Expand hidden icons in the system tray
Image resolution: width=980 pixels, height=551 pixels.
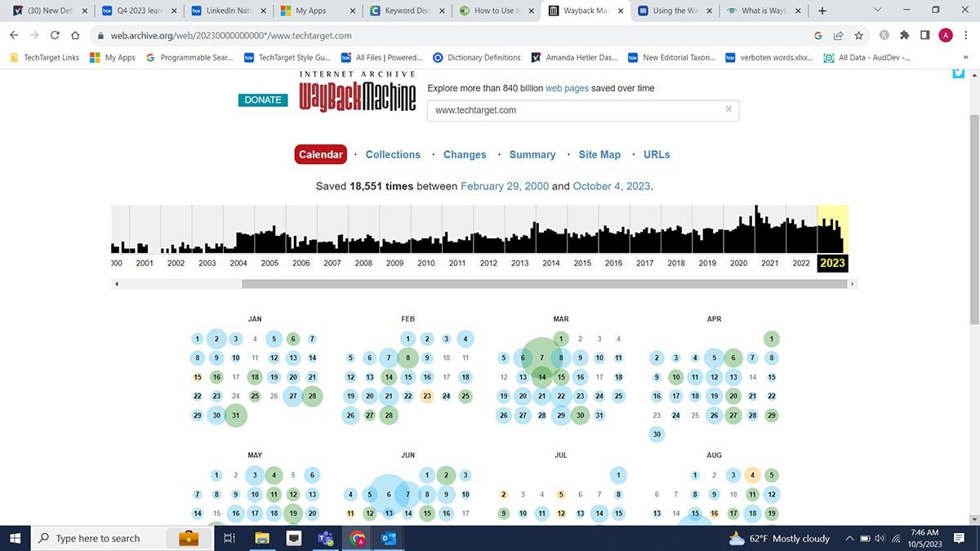click(x=849, y=538)
